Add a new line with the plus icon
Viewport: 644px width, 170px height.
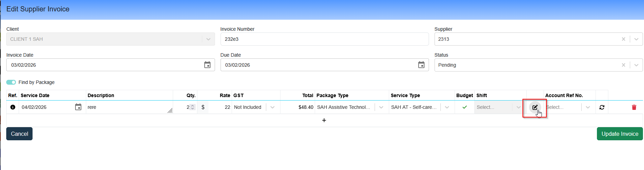[x=324, y=120]
